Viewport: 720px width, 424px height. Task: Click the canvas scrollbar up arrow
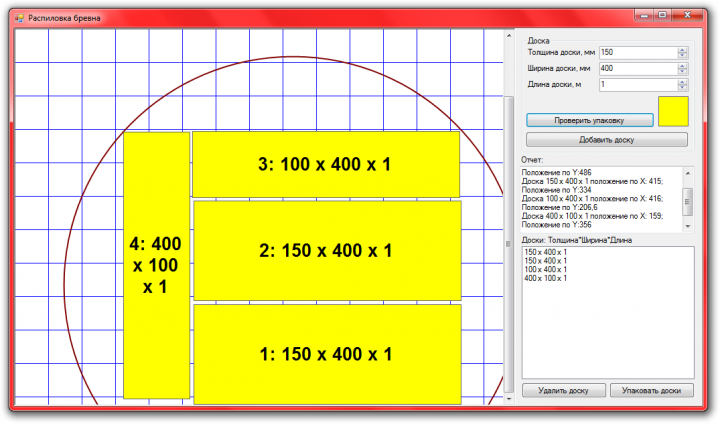509,35
